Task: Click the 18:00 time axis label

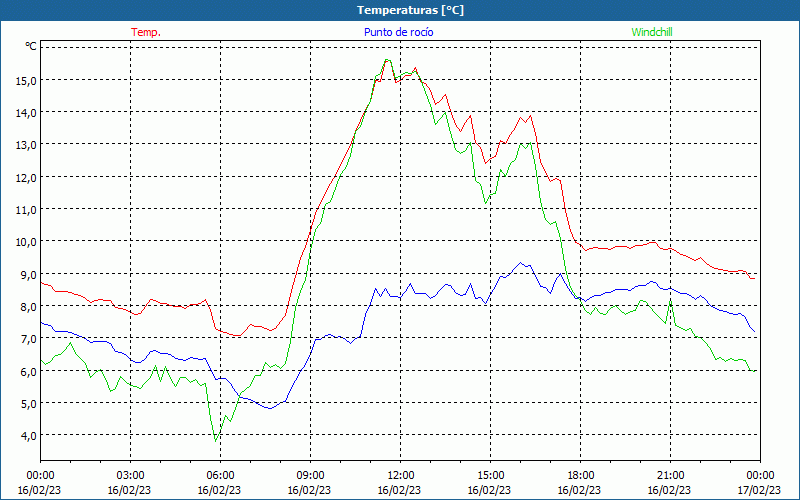Action: coord(580,475)
